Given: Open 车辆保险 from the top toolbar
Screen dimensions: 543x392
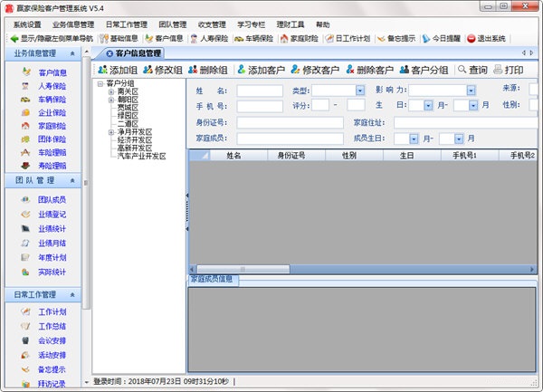Looking at the screenshot, I should [253, 38].
